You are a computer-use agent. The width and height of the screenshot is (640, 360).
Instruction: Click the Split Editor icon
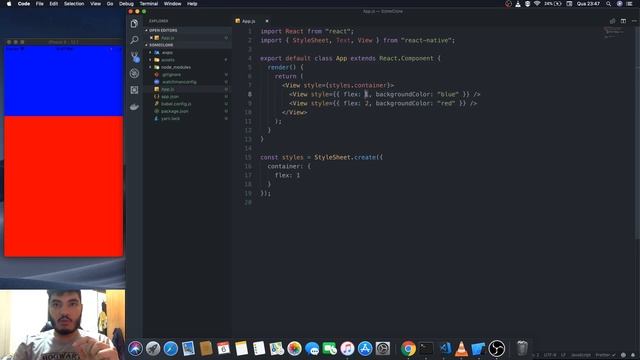[x=623, y=21]
